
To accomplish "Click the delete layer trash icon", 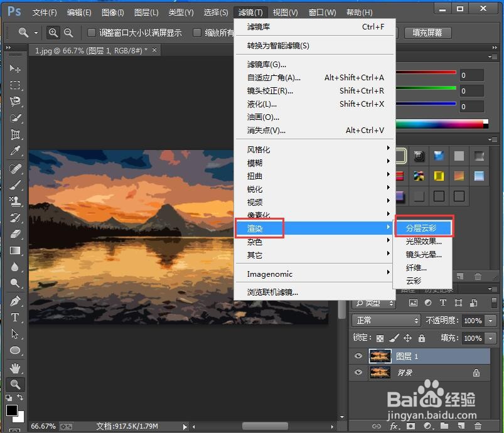I will pos(478,427).
